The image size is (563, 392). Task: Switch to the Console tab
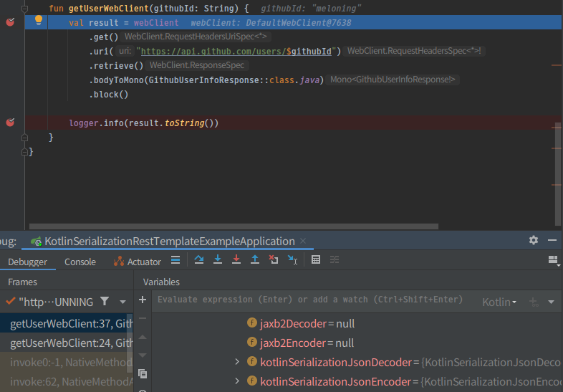80,262
